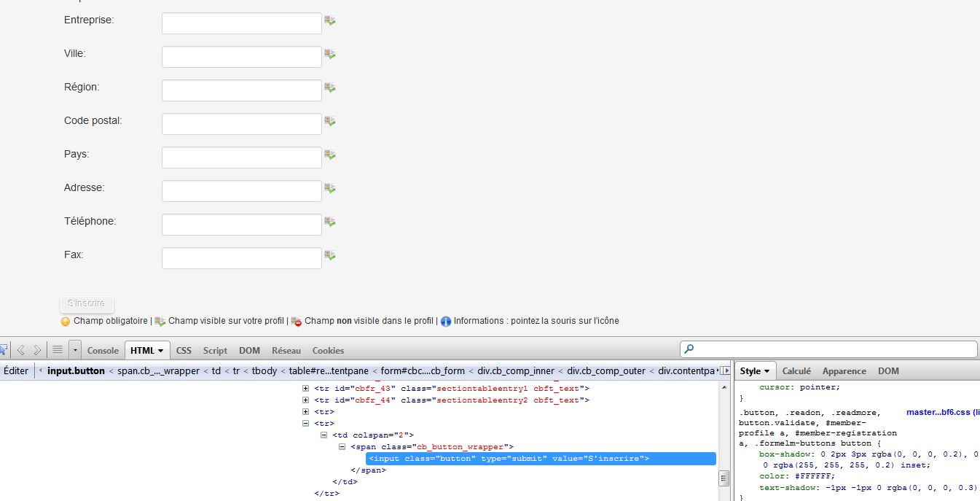Toggle the Firebug command line lines icon
This screenshot has height=501, width=980.
pos(58,350)
